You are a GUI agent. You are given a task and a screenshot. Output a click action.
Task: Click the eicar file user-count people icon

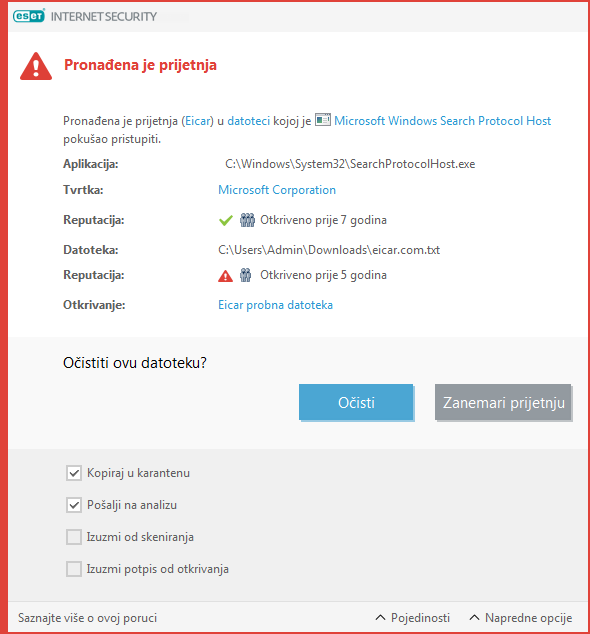[x=245, y=275]
